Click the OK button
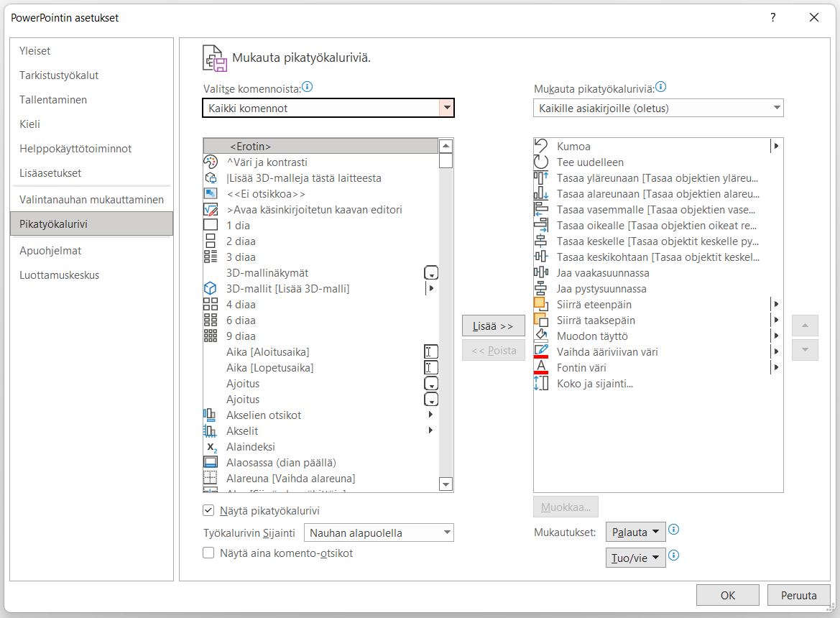Viewport: 840px width, 618px height. (x=727, y=595)
